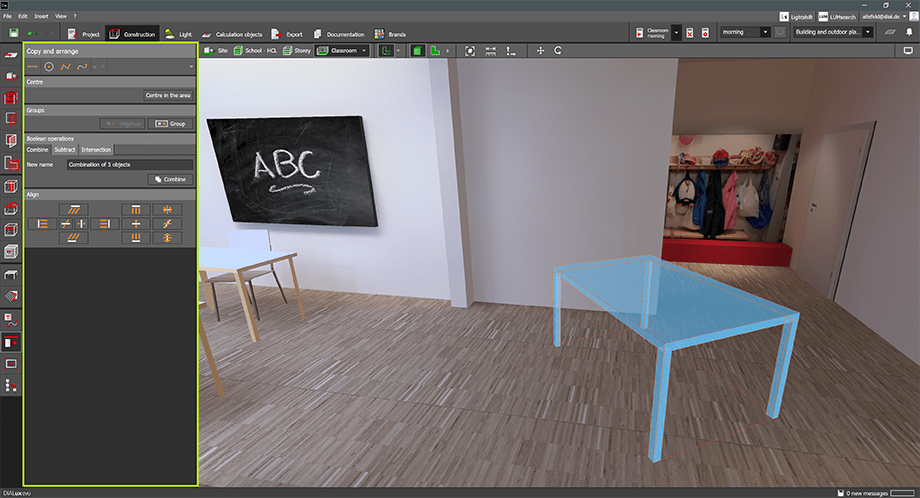Image resolution: width=920 pixels, height=498 pixels.
Task: Open the Insert menu
Action: click(x=40, y=17)
